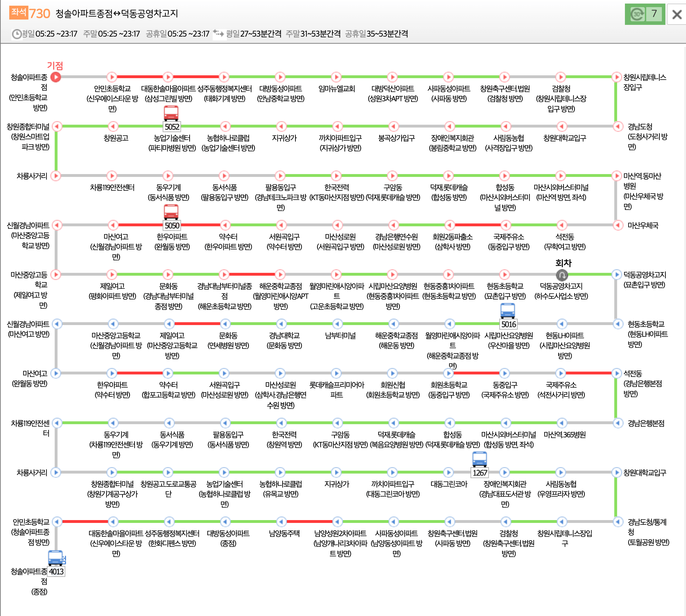
Task: Click the refresh countdown number 7
Action: 654,14
